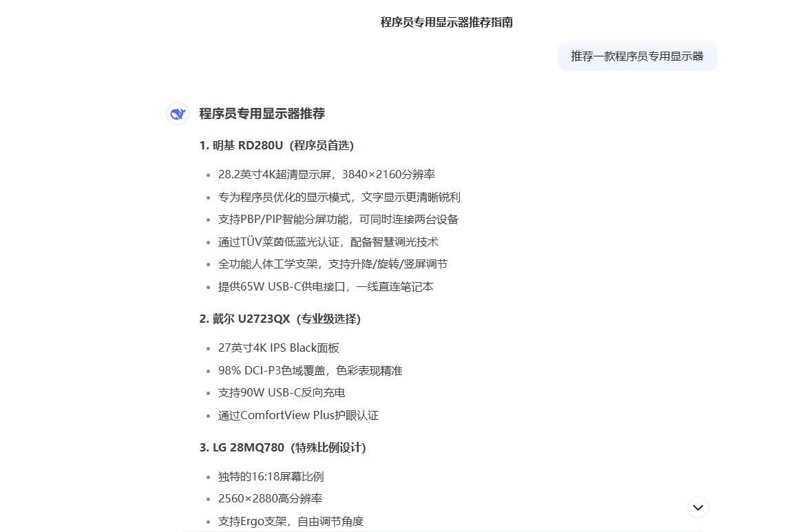The height and width of the screenshot is (532, 809).
Task: Click the line 独特的16:18屏幕比例
Action: (x=271, y=477)
